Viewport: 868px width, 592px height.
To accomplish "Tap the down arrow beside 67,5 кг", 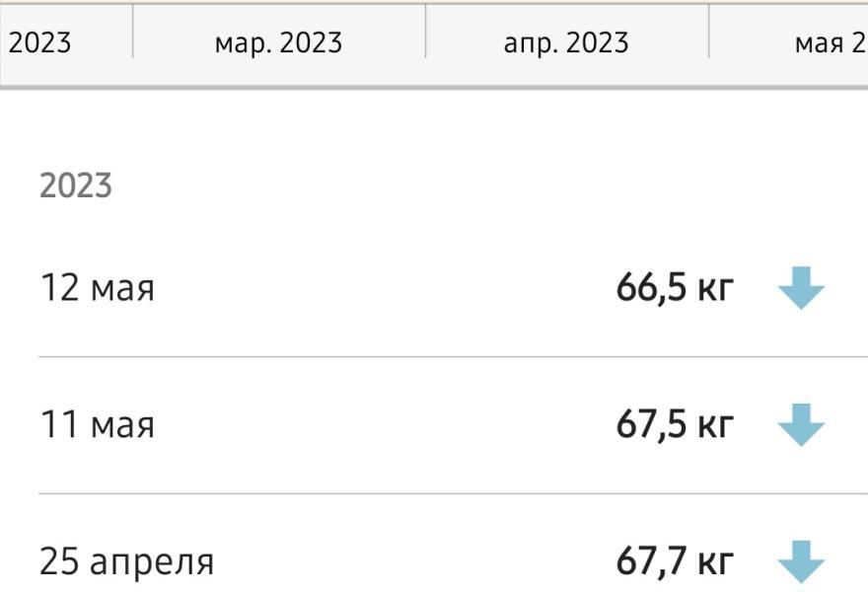I will click(801, 424).
